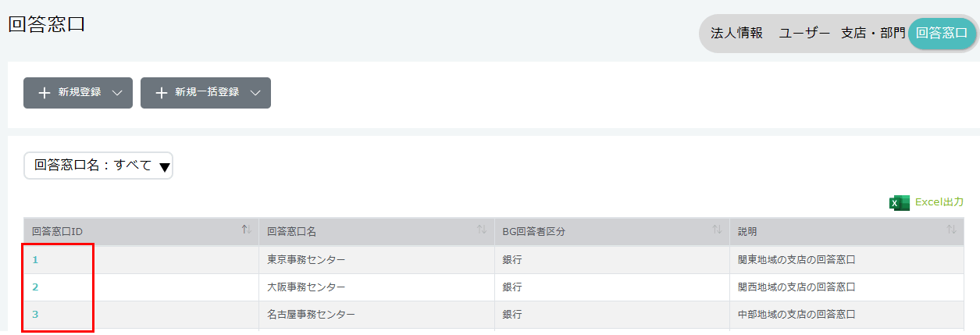Click the Excel出力 text link
This screenshot has width=980, height=335.
tap(939, 202)
